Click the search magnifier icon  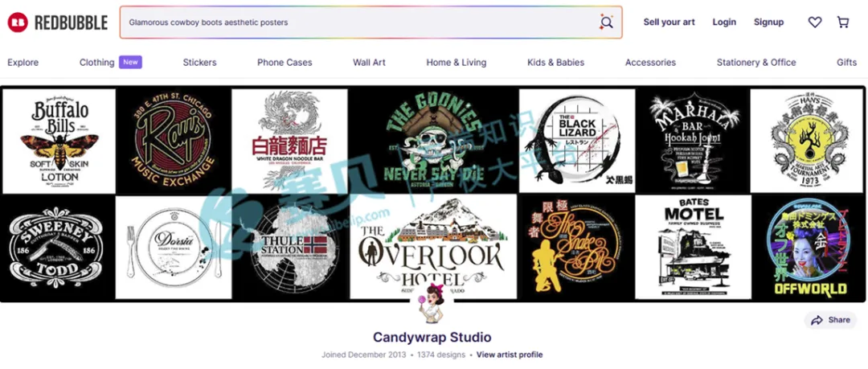tap(607, 23)
